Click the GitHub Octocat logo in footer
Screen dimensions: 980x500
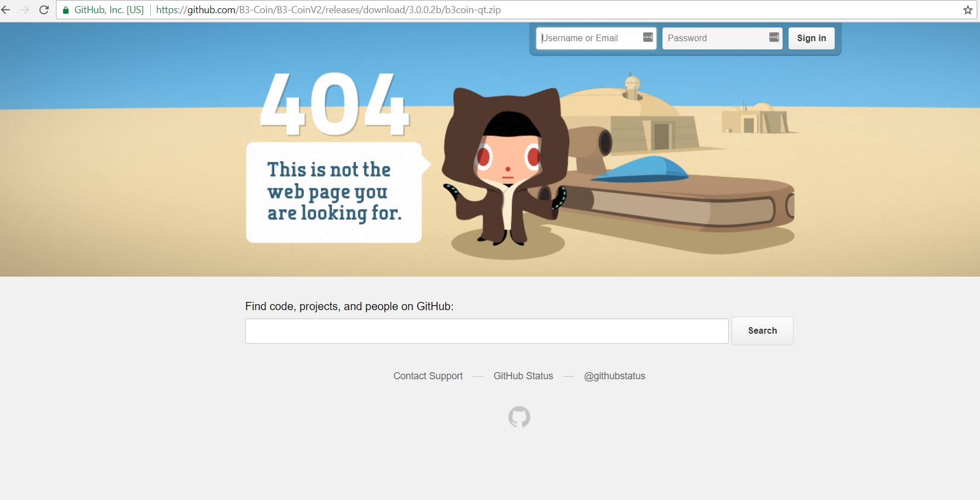pos(519,417)
